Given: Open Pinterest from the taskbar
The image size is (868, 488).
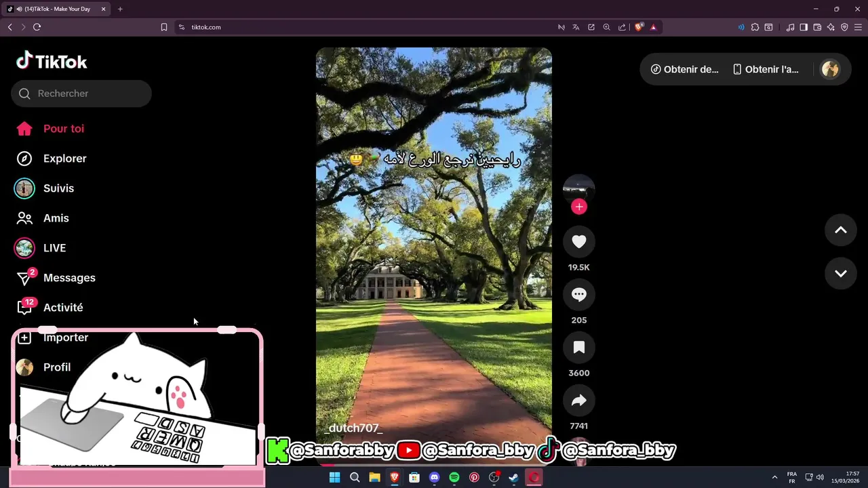Looking at the screenshot, I should 474,478.
